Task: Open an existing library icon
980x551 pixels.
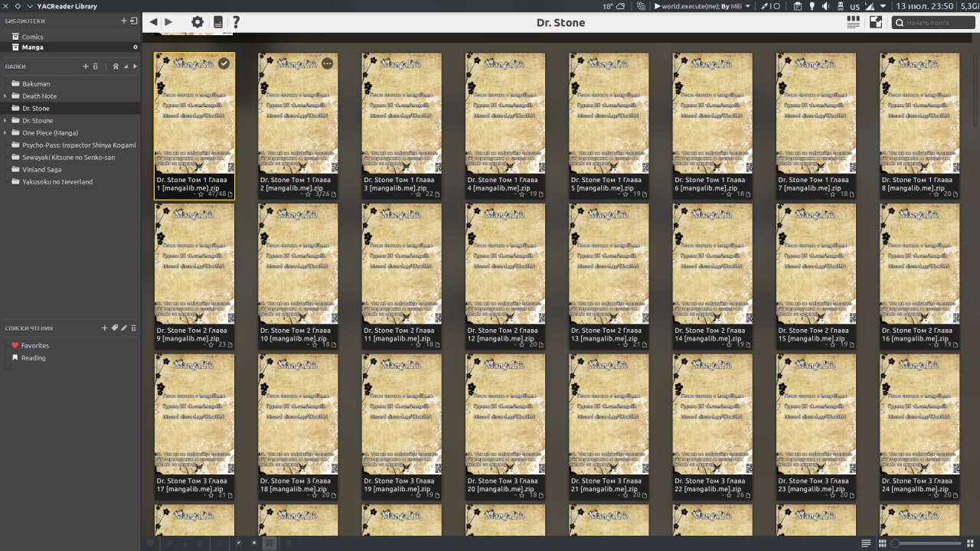Action: tap(134, 21)
